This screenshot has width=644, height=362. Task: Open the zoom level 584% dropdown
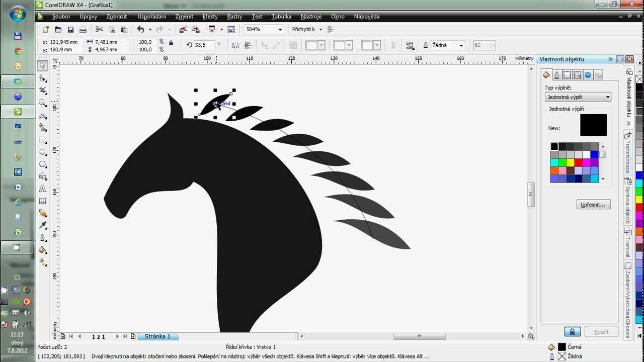click(x=280, y=30)
